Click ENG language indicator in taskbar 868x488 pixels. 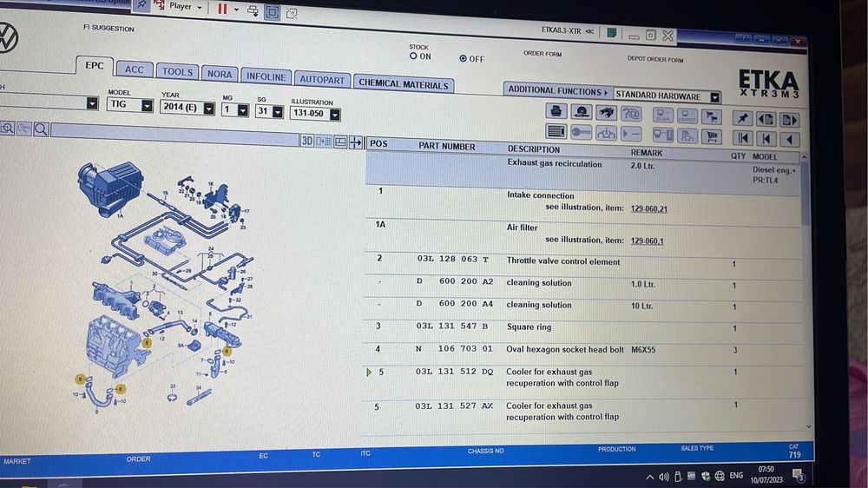(736, 475)
